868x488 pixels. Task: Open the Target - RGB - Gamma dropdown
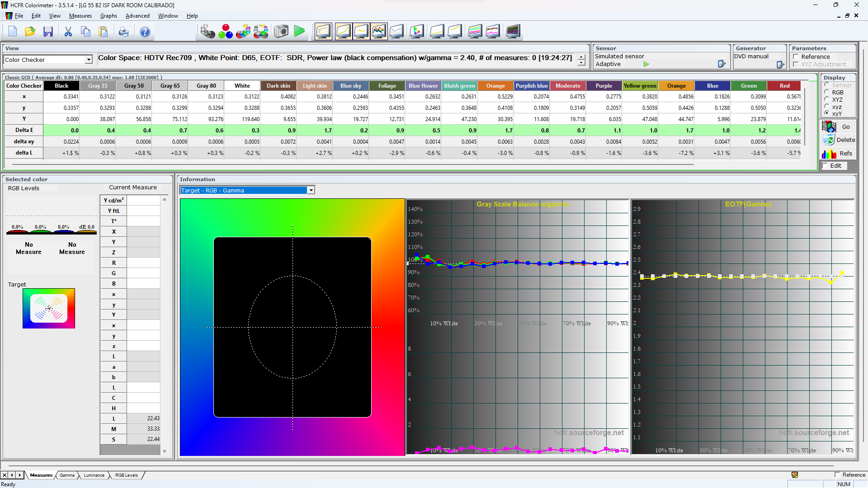pos(311,190)
